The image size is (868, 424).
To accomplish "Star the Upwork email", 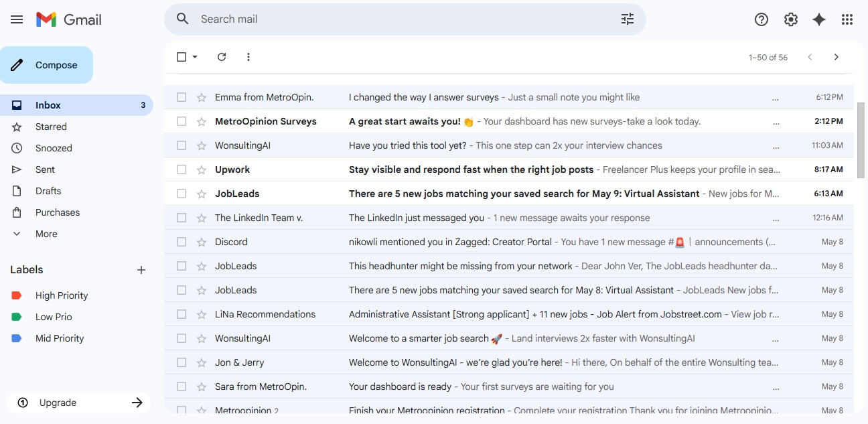I will coord(202,169).
